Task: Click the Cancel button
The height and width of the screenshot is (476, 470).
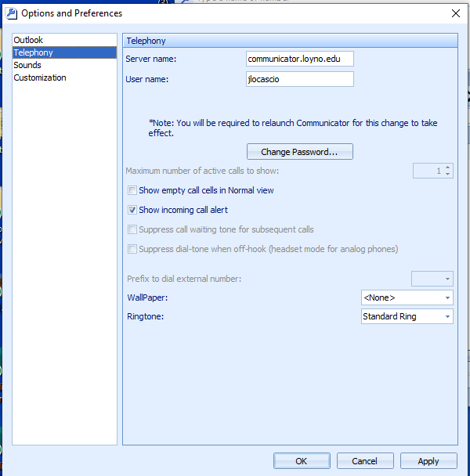Action: (365, 461)
